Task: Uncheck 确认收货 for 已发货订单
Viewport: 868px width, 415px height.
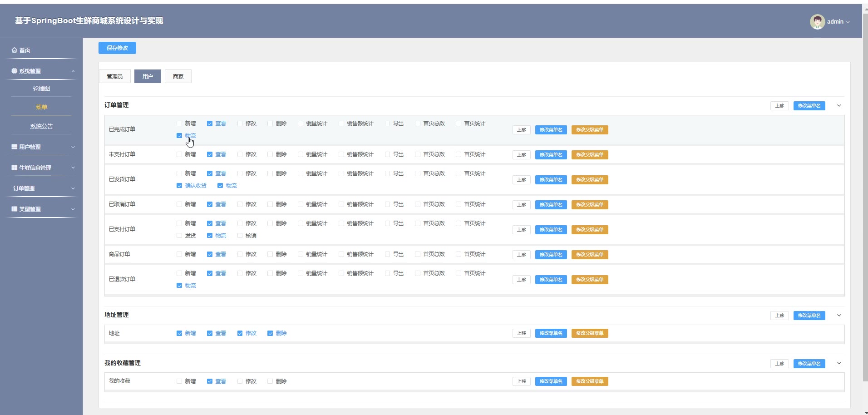Action: pos(179,186)
